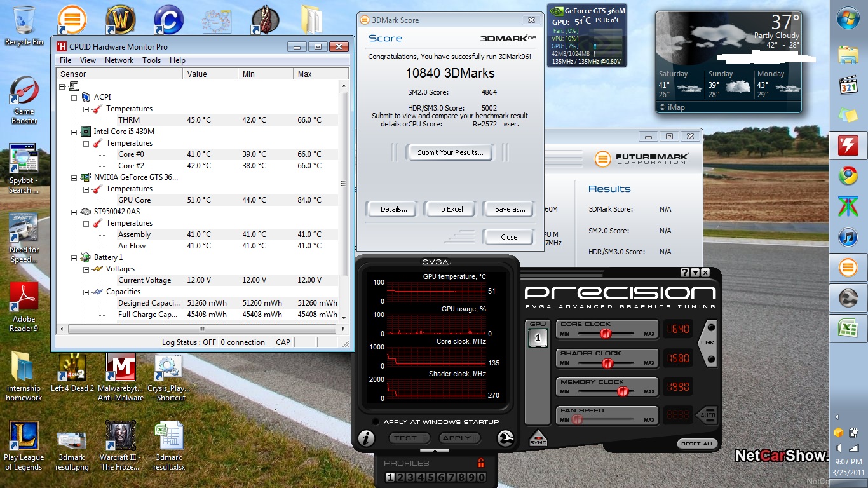868x488 pixels.
Task: Collapse the Battery 1 node
Action: (x=74, y=257)
